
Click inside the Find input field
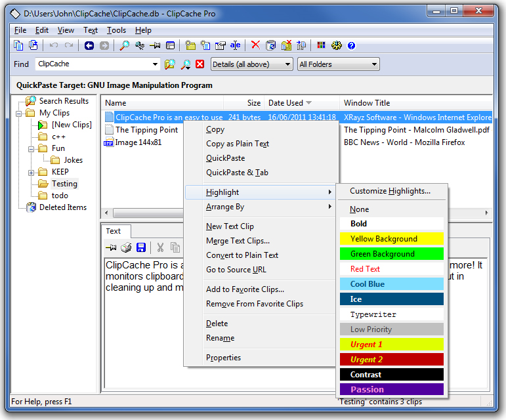point(94,64)
